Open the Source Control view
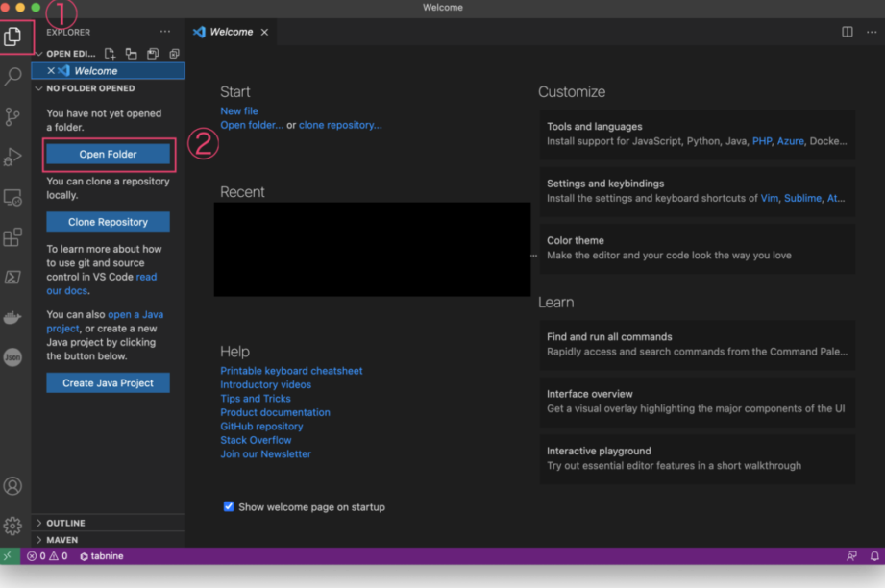The height and width of the screenshot is (588, 885). (13, 117)
